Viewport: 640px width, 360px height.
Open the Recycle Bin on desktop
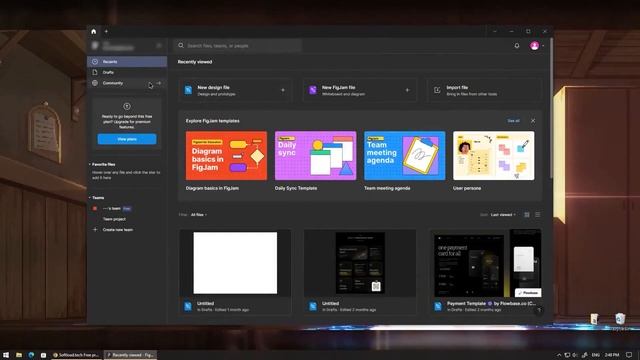[620, 319]
